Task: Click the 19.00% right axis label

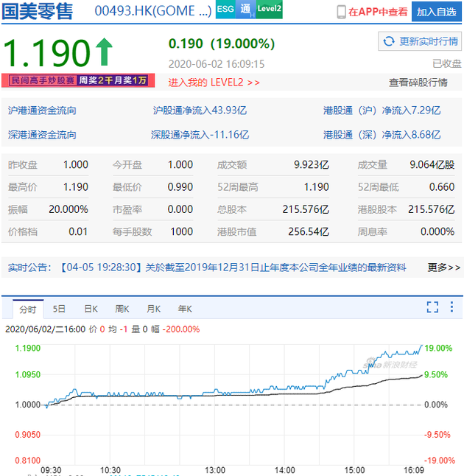Action: 438,349
